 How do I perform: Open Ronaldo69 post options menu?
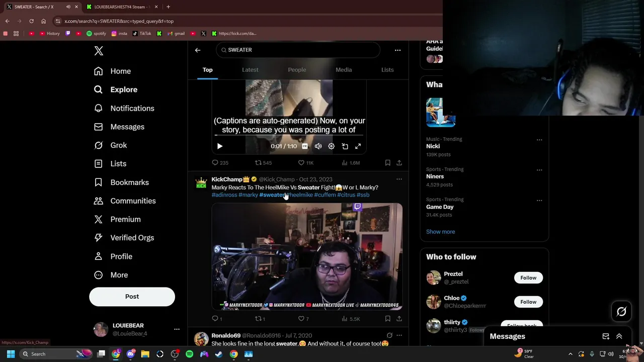coord(399,335)
